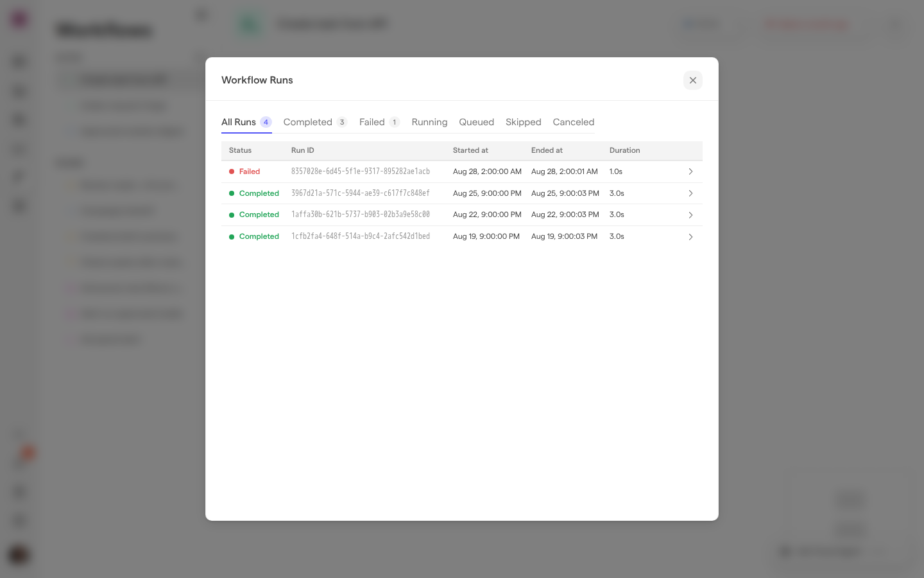Select the Running tab
This screenshot has width=924, height=578.
click(429, 122)
